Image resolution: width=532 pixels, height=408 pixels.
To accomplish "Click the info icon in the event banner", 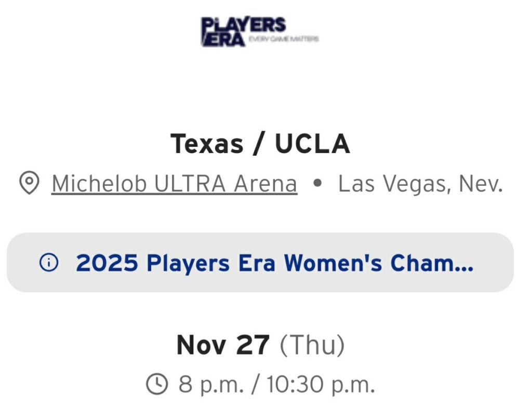I will [49, 263].
